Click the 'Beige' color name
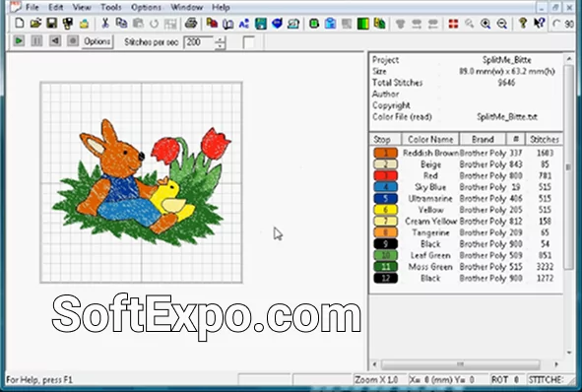The width and height of the screenshot is (582, 392). point(430,164)
